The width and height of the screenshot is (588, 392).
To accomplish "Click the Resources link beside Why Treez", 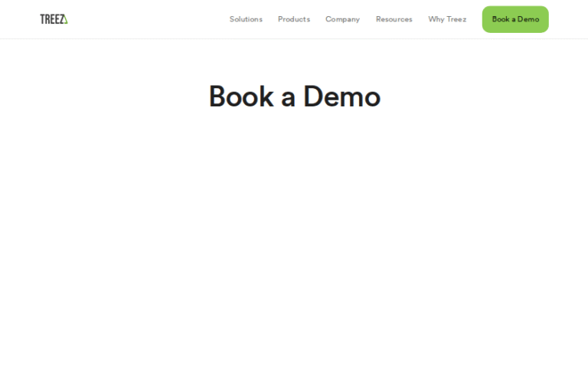I will (x=394, y=19).
